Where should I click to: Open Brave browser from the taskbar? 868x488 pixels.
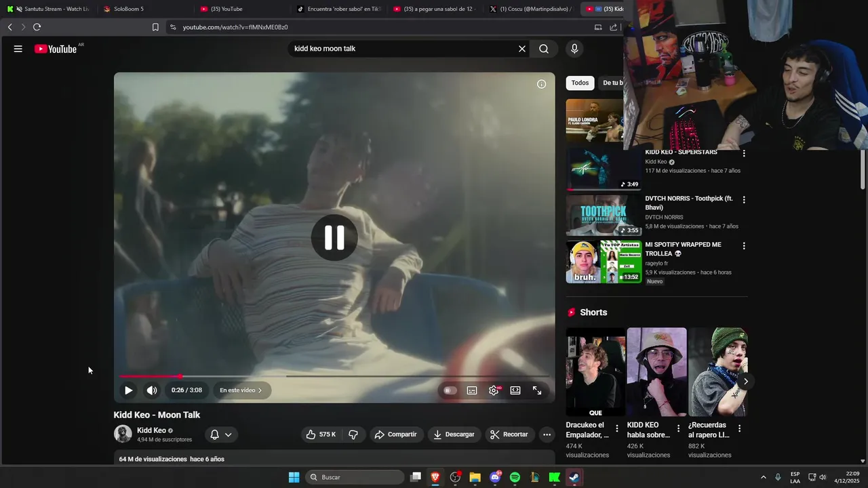(435, 477)
